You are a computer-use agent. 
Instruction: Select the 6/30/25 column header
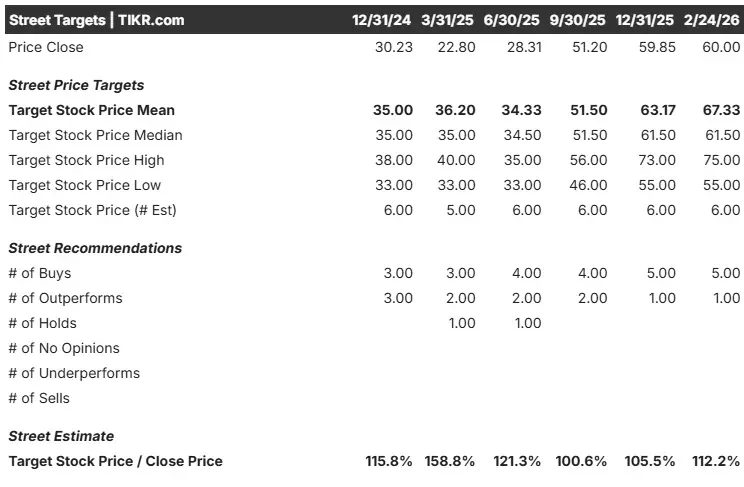click(512, 20)
